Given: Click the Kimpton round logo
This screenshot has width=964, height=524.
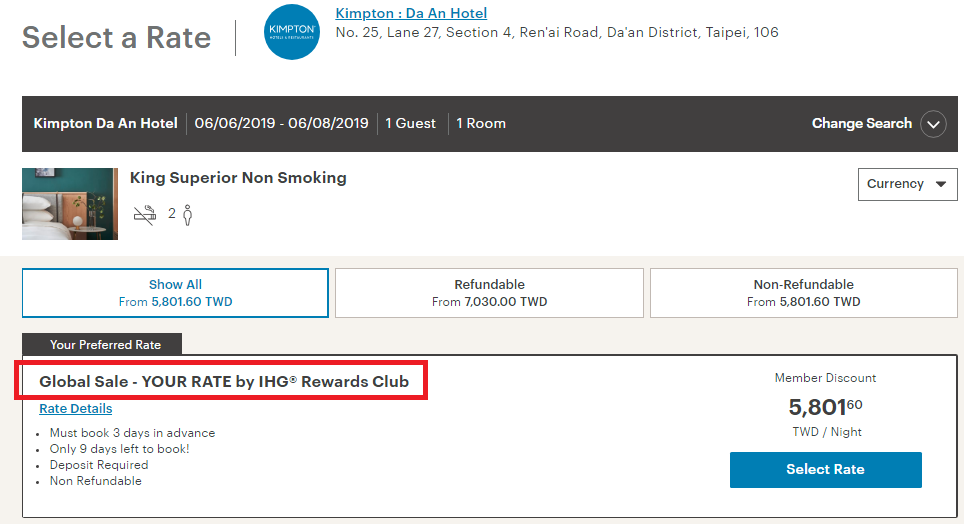Looking at the screenshot, I should tap(291, 32).
